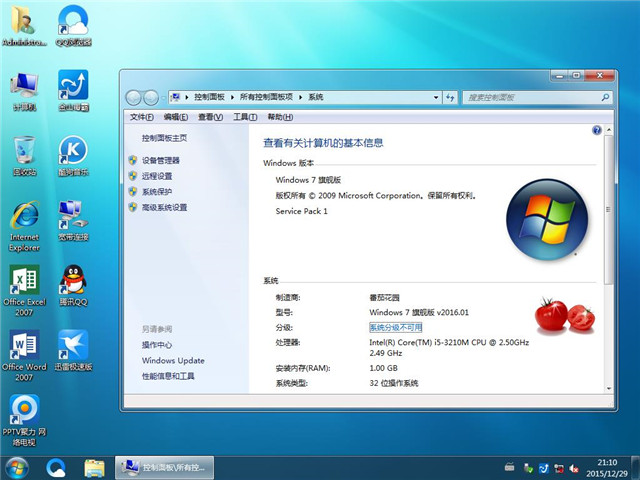Open PPTV network TV shortcut
Viewport: 640px width, 480px height.
pos(24,420)
